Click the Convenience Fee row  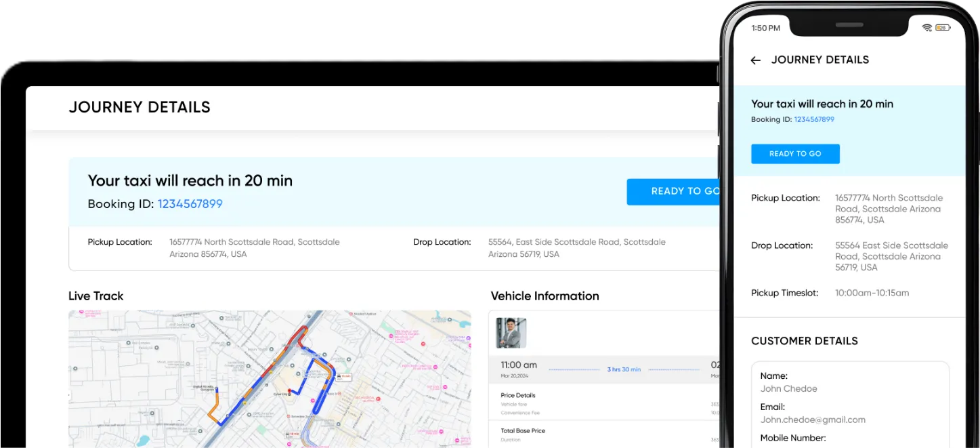point(611,413)
